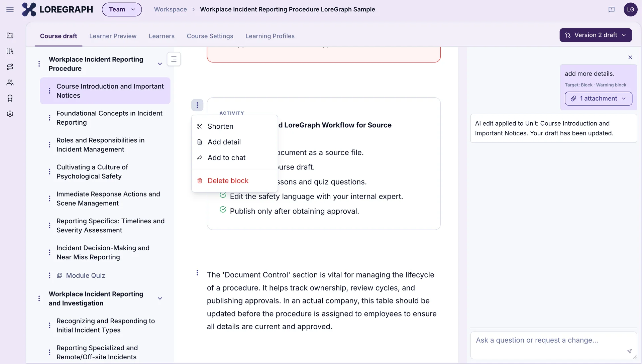Click 'Publish only after obtaining approval.' checklist item
Screen dimensions: 642x364
coord(294,211)
